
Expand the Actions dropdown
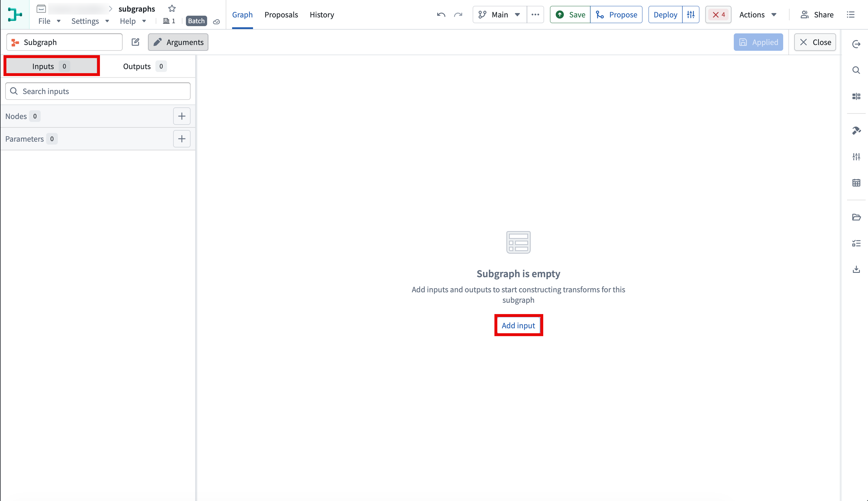click(x=758, y=15)
